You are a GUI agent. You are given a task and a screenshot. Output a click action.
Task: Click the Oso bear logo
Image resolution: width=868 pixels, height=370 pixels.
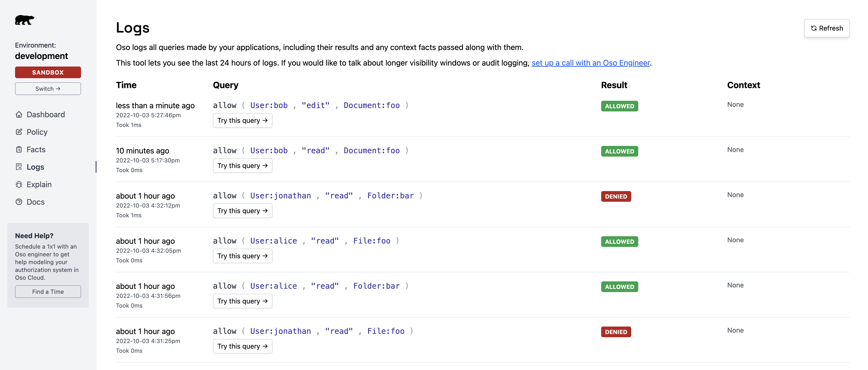click(24, 20)
